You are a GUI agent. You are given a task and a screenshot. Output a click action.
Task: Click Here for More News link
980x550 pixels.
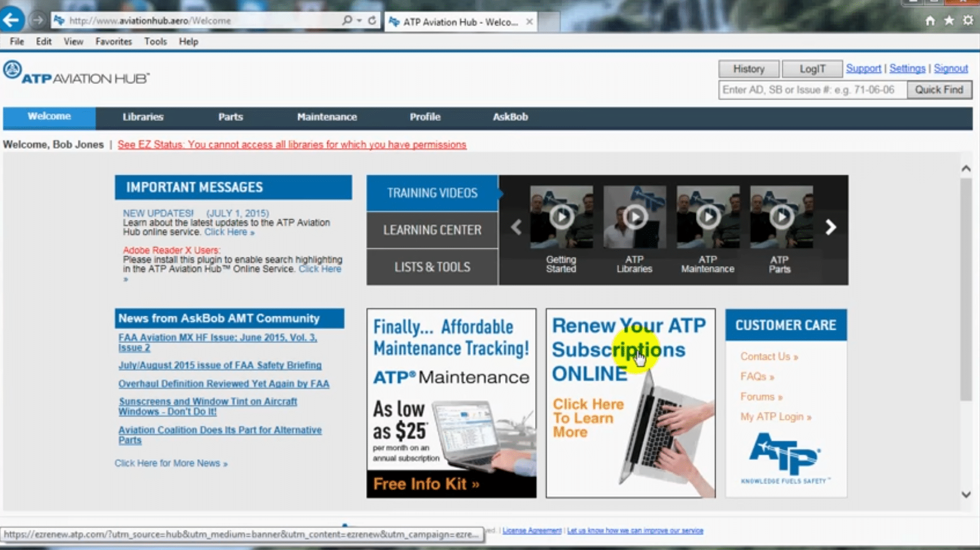(x=171, y=463)
